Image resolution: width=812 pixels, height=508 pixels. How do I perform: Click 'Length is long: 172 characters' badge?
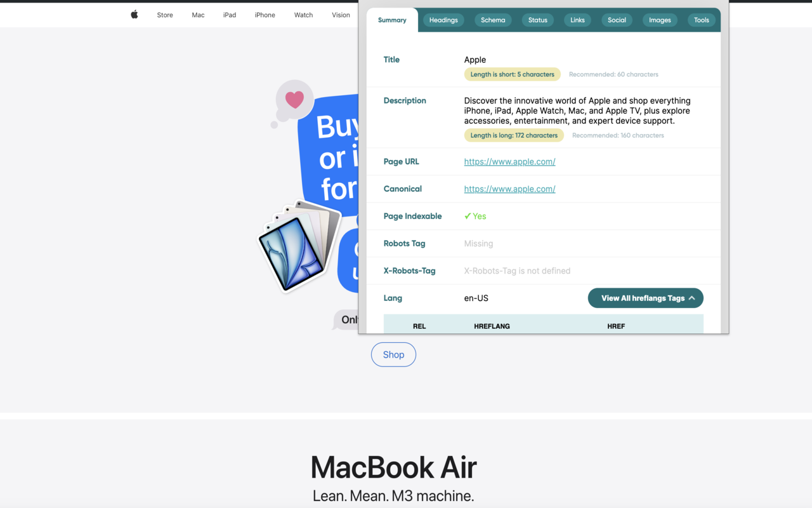pos(514,135)
